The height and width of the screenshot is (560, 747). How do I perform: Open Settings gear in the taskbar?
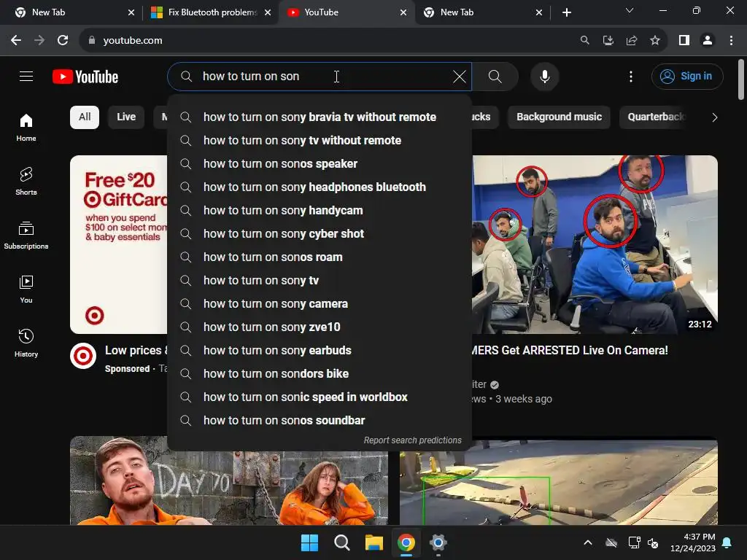pos(438,542)
